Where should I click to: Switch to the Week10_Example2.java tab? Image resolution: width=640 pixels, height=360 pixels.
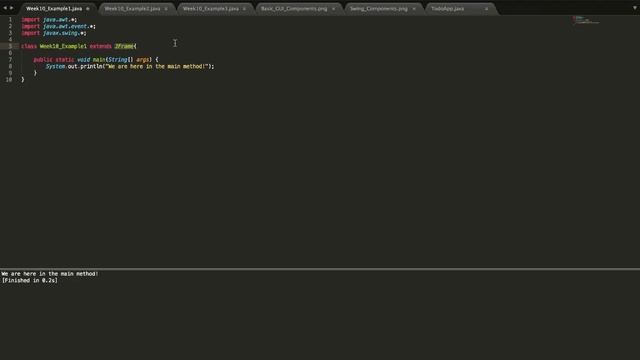132,9
